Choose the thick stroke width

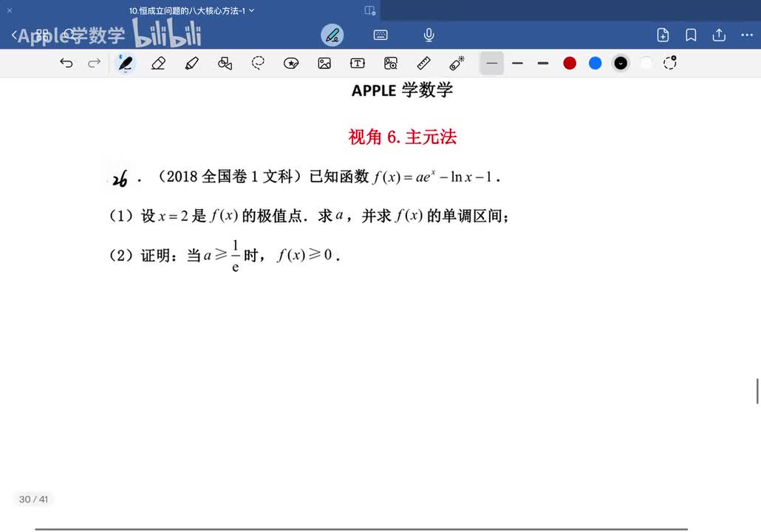click(x=543, y=63)
